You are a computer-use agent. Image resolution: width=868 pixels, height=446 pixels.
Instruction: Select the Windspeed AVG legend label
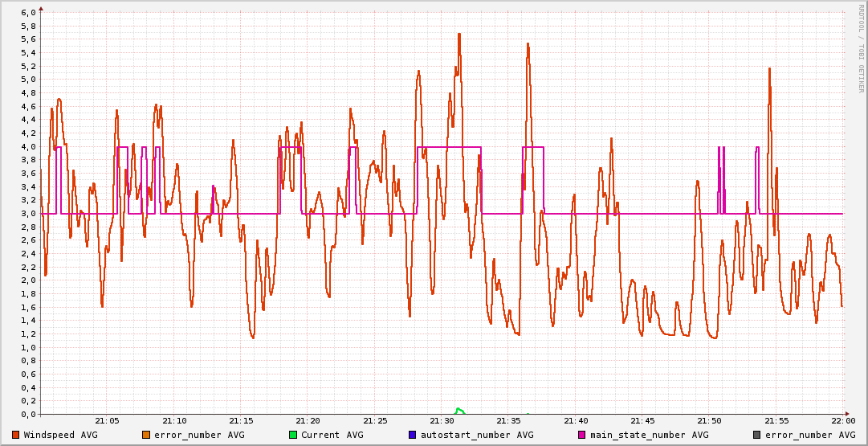click(x=60, y=435)
